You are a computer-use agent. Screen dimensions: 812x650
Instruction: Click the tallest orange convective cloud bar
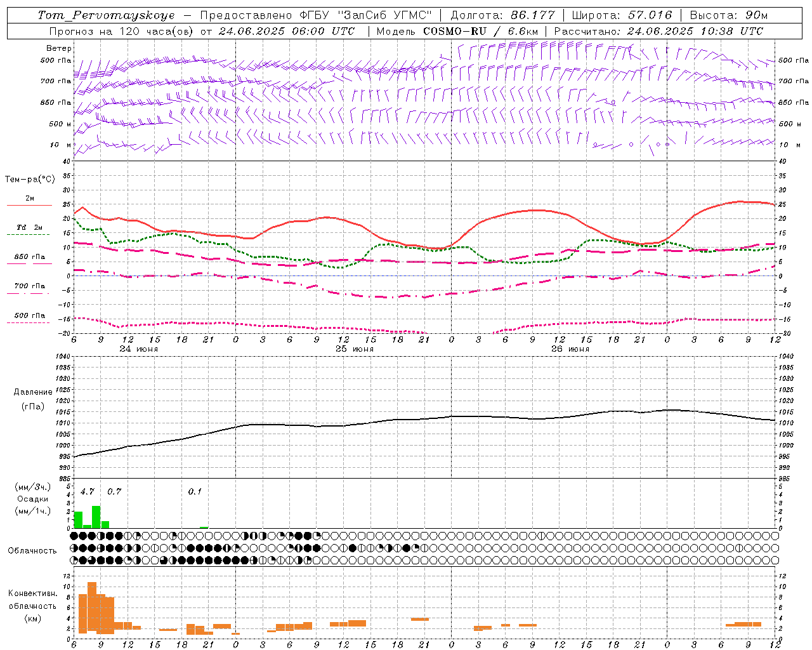tap(92, 607)
